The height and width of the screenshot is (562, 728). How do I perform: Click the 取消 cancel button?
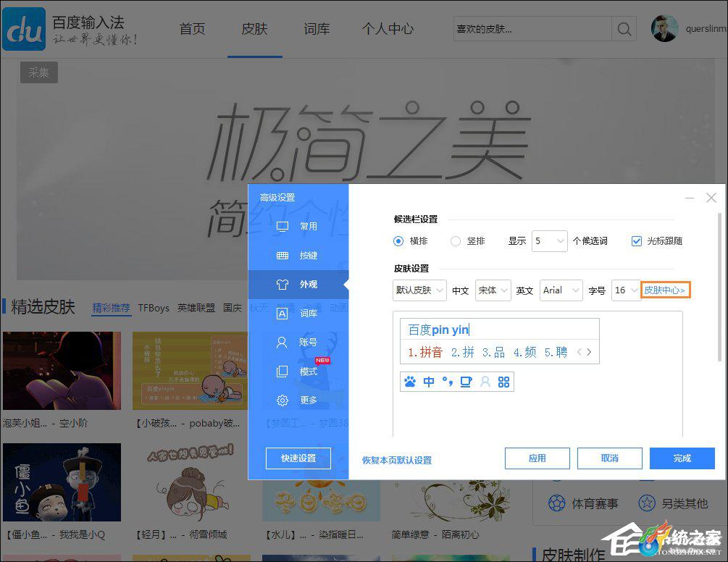point(610,458)
